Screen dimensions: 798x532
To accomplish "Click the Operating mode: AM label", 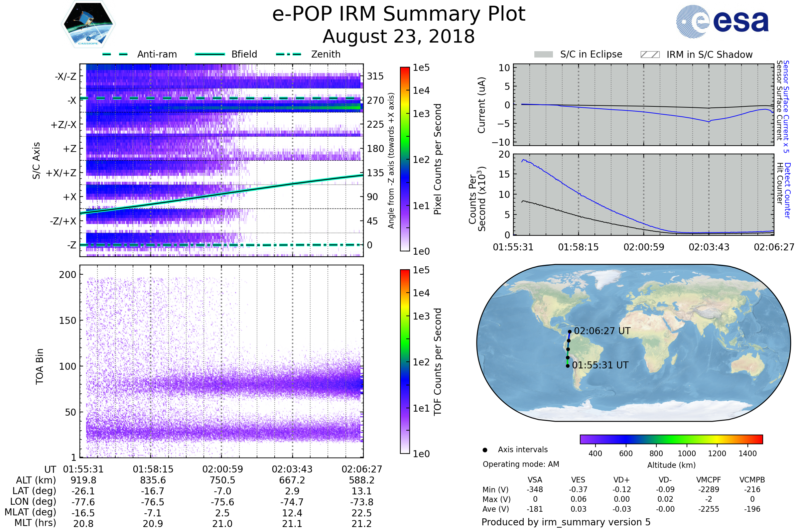I will pos(521,464).
